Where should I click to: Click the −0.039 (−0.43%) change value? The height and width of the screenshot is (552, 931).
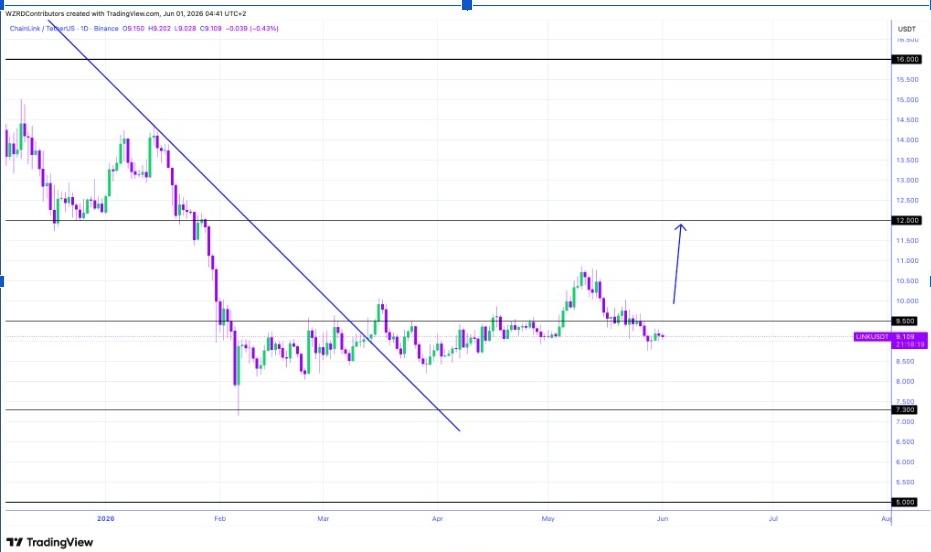point(252,28)
